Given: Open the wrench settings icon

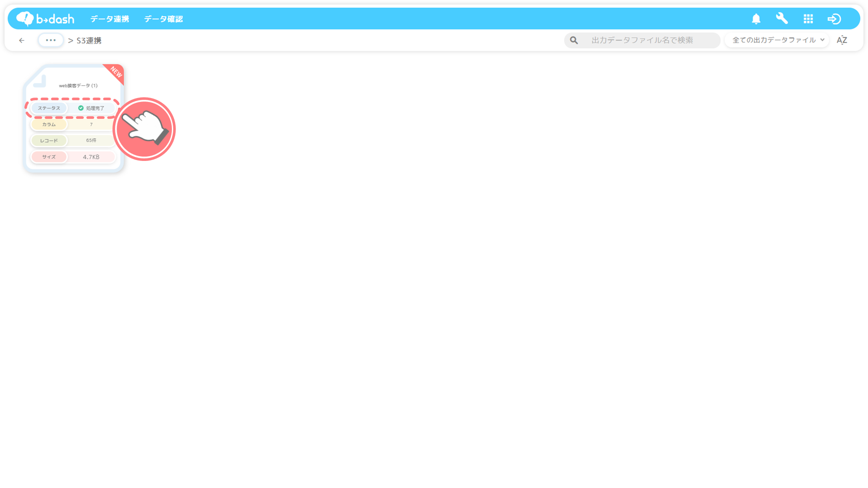Looking at the screenshot, I should pos(782,19).
